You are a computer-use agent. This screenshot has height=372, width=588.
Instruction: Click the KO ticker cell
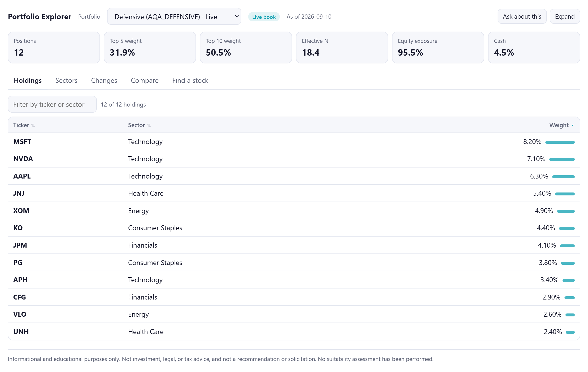[x=18, y=228]
